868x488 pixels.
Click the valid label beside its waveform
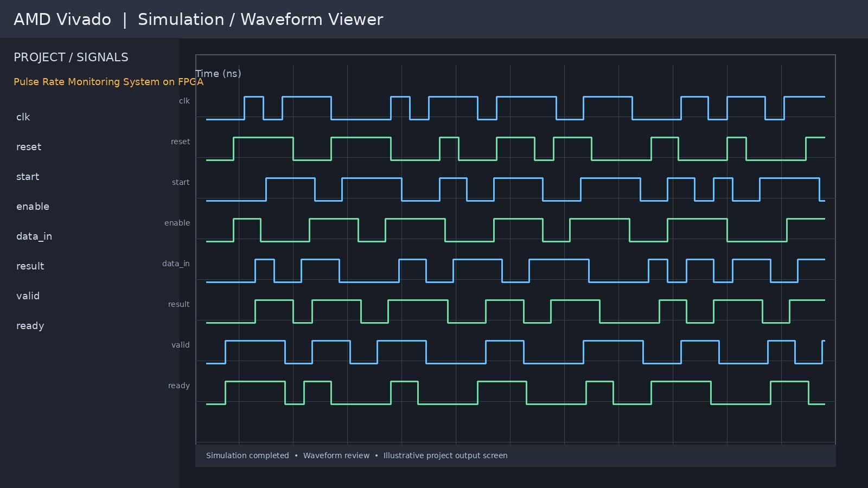point(180,345)
